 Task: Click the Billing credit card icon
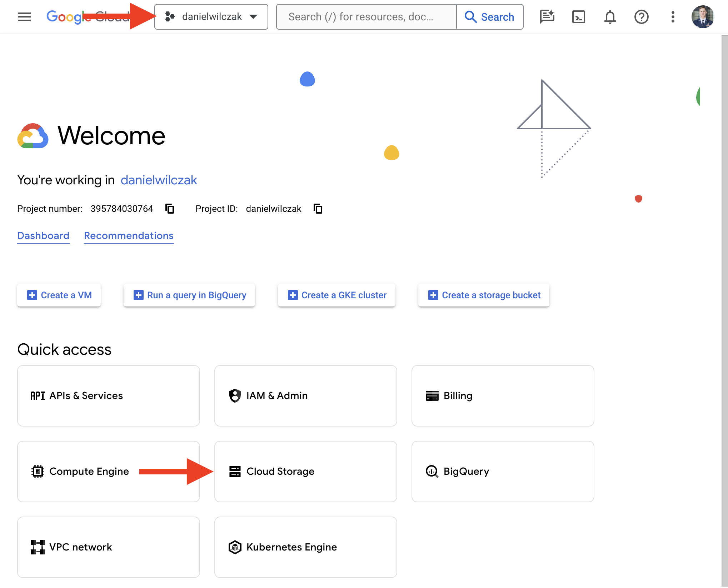click(432, 396)
